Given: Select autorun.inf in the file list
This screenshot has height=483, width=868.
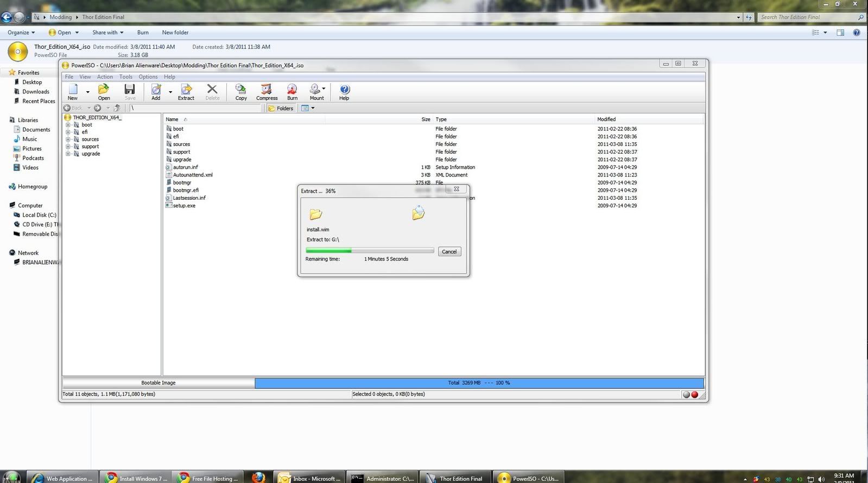Looking at the screenshot, I should pyautogui.click(x=185, y=167).
